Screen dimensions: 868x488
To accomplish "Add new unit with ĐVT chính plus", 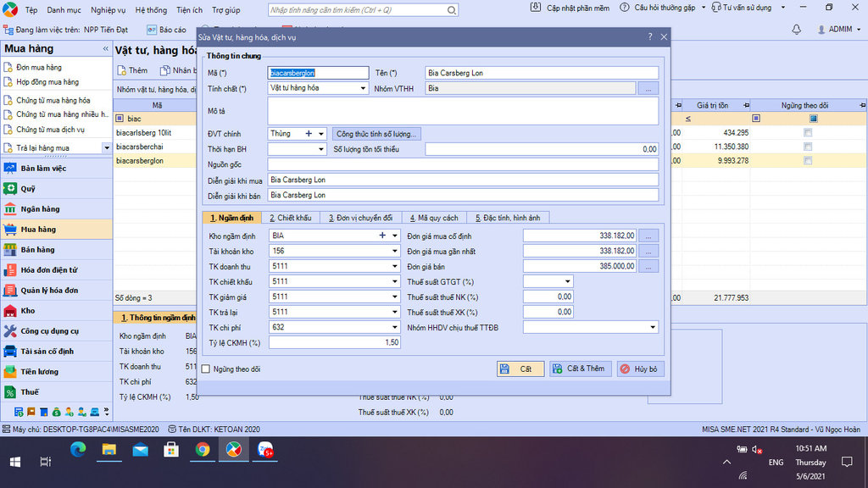I will (x=309, y=134).
